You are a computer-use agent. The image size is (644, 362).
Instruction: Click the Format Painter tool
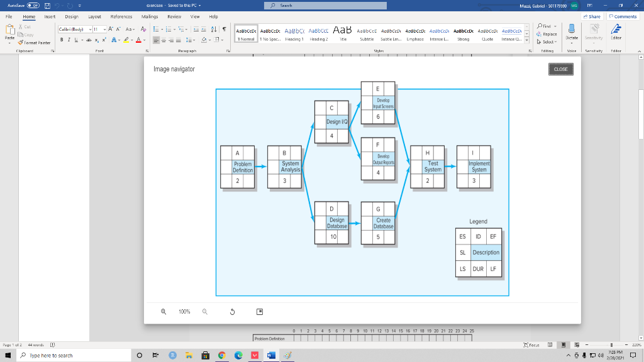click(34, 43)
